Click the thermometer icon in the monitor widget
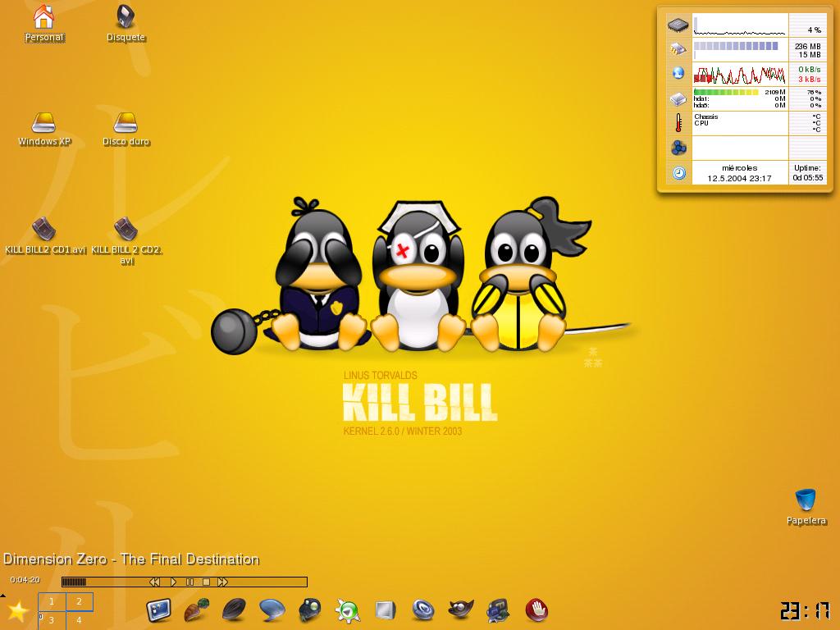Image resolution: width=840 pixels, height=630 pixels. tap(678, 123)
